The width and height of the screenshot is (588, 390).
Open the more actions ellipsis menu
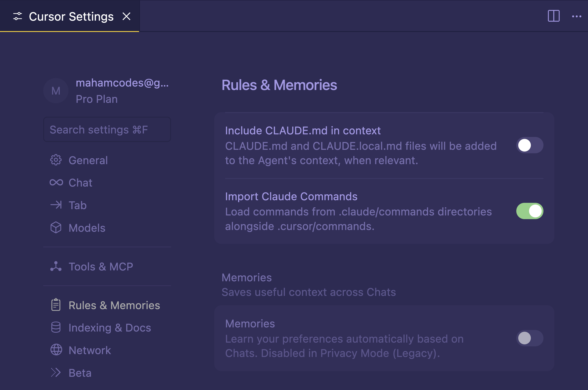coord(576,16)
